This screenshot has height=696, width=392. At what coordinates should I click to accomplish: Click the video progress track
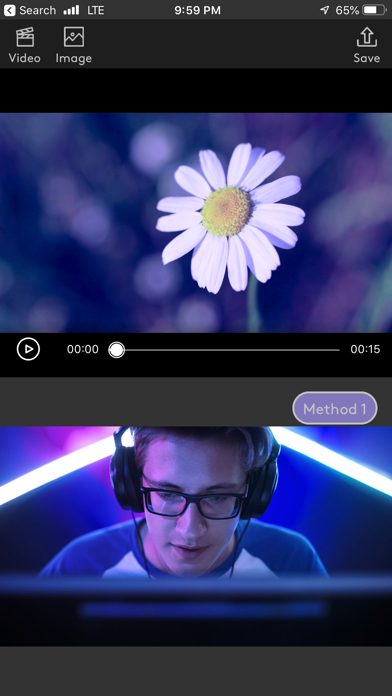[224, 350]
